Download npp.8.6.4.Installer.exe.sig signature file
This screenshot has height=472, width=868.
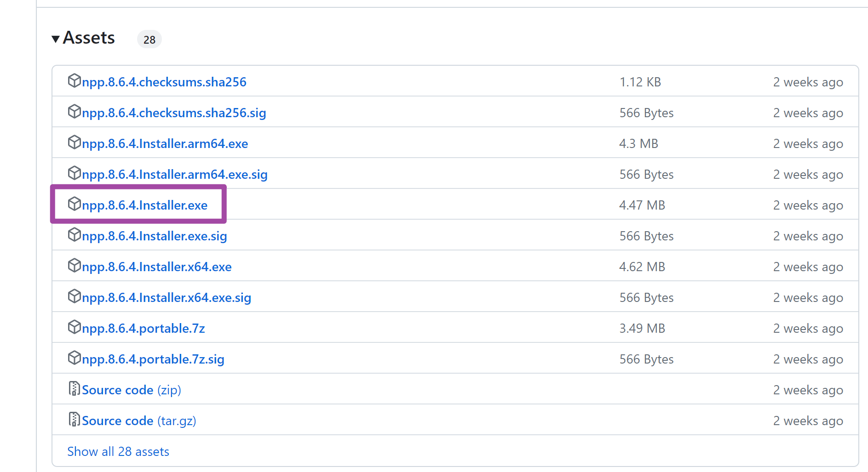coord(154,236)
